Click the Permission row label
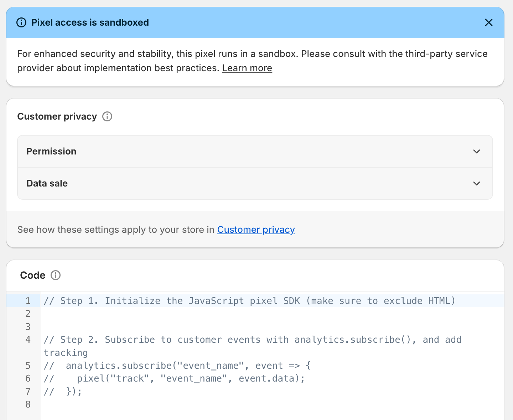 [51, 151]
